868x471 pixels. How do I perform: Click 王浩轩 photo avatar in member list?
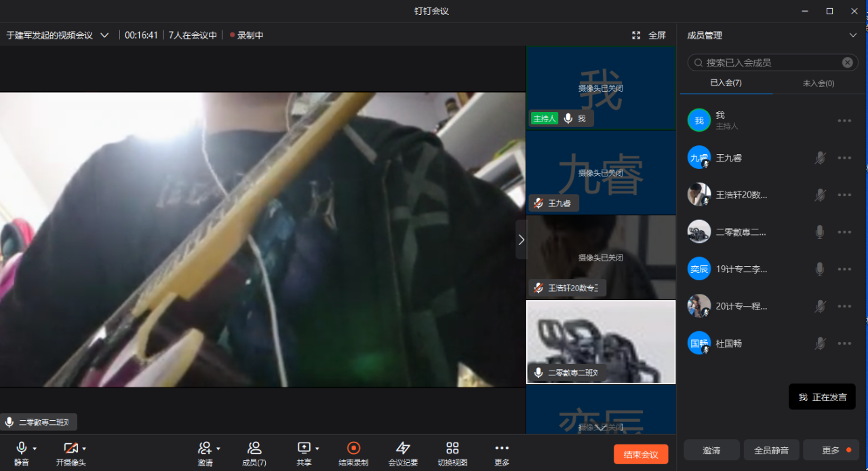coord(699,195)
